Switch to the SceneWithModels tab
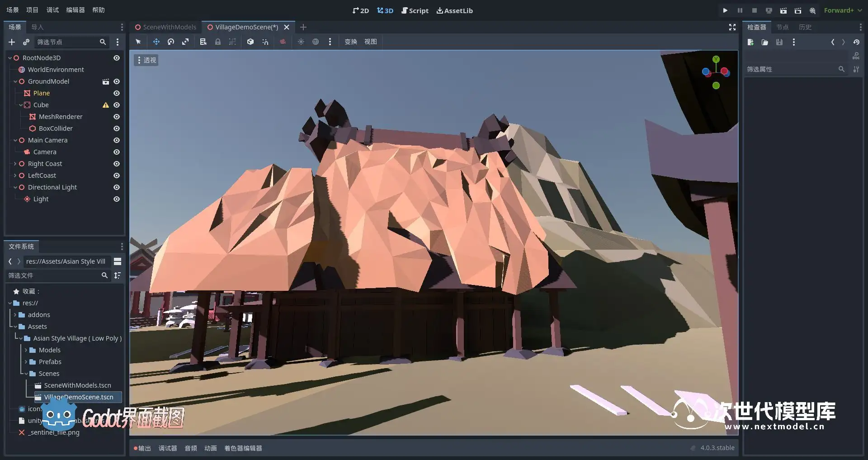Screen dimensions: 868x460 (x=165, y=27)
